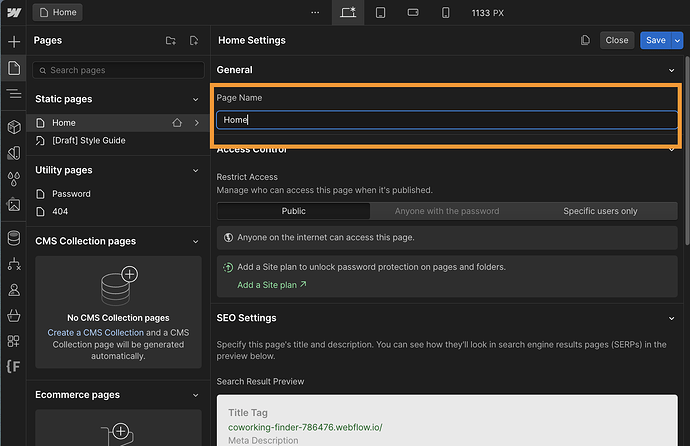Viewport: 690px width, 446px height.
Task: Switch to the tablet breakpoint view
Action: (380, 13)
